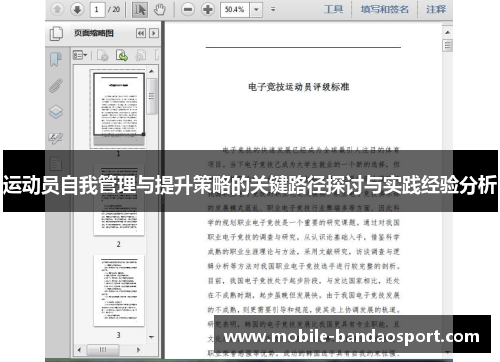
Task: Open the 填写和签名 pane
Action: pos(385,9)
